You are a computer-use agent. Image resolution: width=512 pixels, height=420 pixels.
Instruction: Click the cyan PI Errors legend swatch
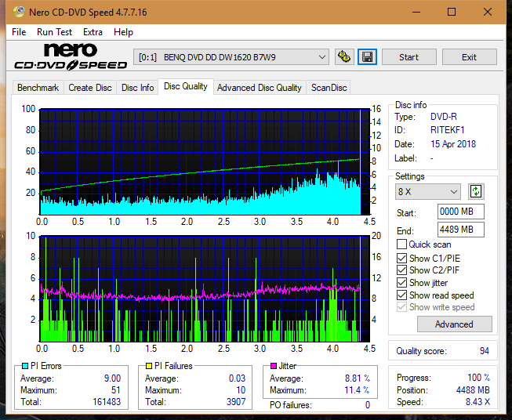[x=25, y=366]
